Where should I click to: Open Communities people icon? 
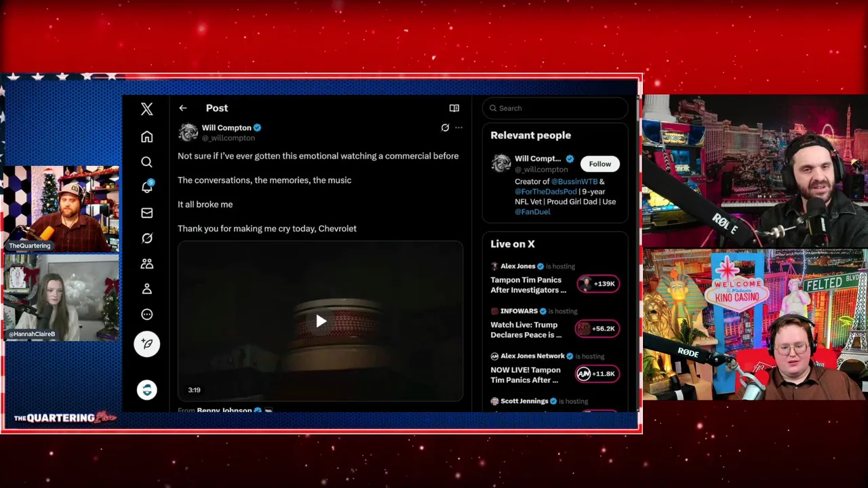coord(146,264)
